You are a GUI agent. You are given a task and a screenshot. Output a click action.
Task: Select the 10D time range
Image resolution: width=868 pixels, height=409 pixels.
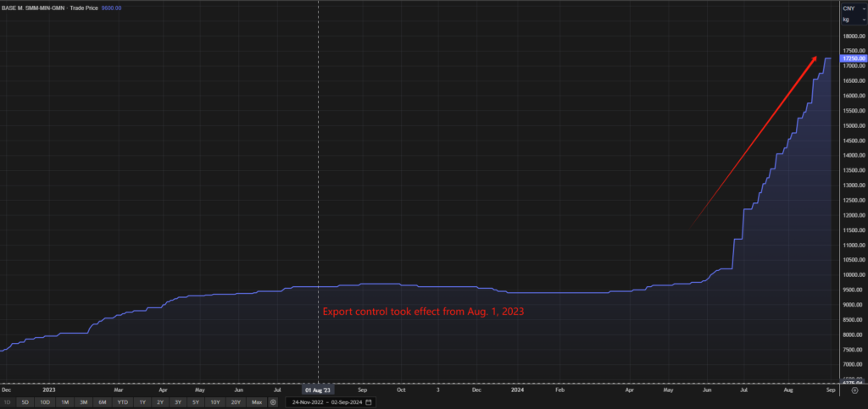tap(45, 402)
